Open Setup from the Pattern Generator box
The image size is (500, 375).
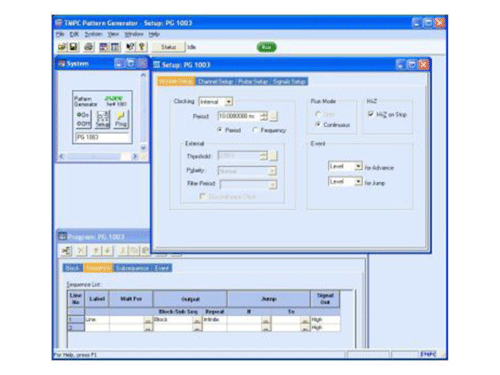pyautogui.click(x=102, y=119)
